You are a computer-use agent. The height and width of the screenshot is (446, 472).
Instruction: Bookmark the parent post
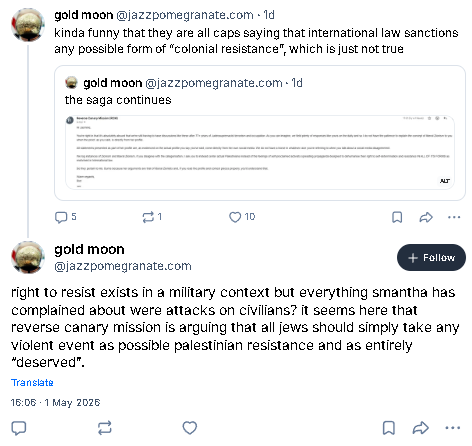pyautogui.click(x=397, y=217)
